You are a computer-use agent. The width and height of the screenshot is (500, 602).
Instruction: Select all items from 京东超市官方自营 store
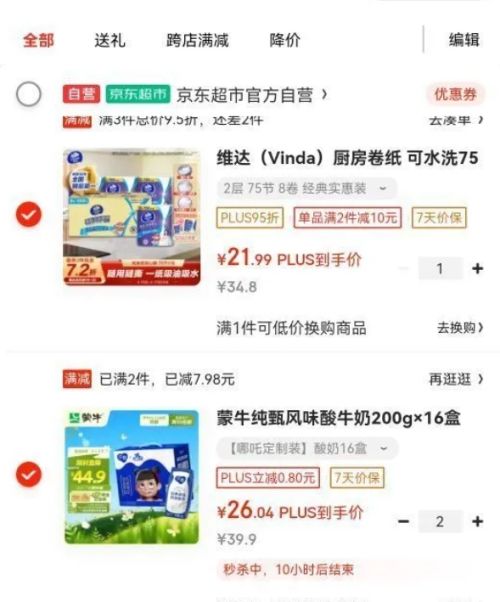[x=28, y=94]
